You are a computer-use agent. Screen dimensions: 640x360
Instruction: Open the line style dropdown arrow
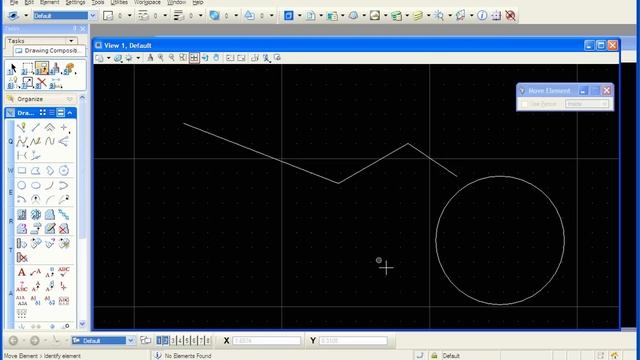click(165, 16)
